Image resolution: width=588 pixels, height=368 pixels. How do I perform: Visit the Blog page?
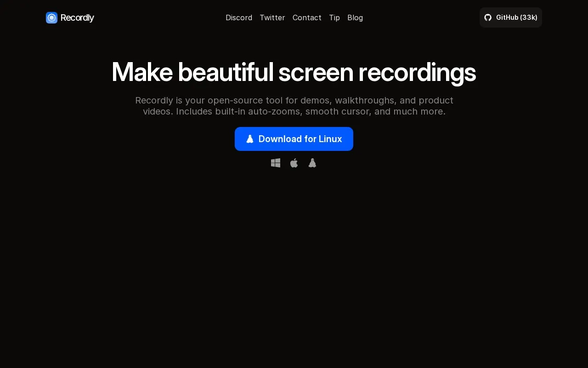355,17
